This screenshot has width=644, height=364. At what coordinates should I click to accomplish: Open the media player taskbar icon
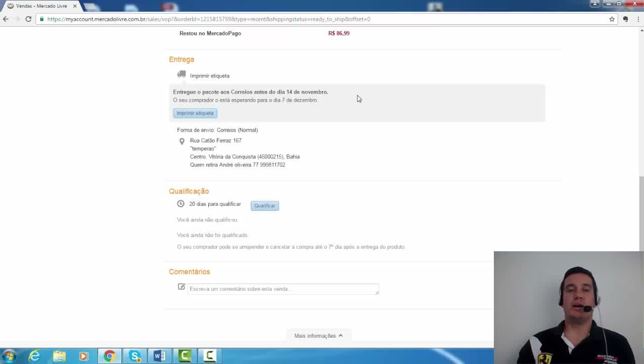(x=84, y=356)
